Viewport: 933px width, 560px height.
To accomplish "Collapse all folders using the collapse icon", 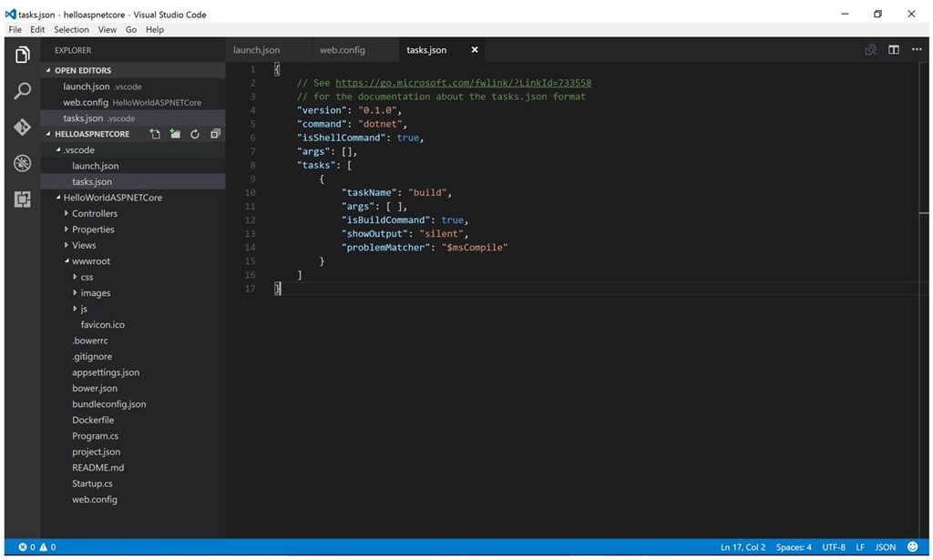I will tap(215, 133).
